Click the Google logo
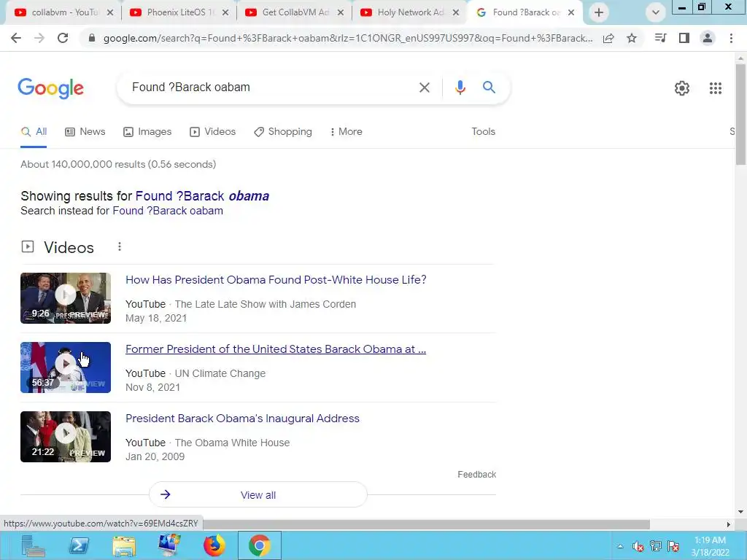Viewport: 747px width, 560px height. pyautogui.click(x=50, y=88)
